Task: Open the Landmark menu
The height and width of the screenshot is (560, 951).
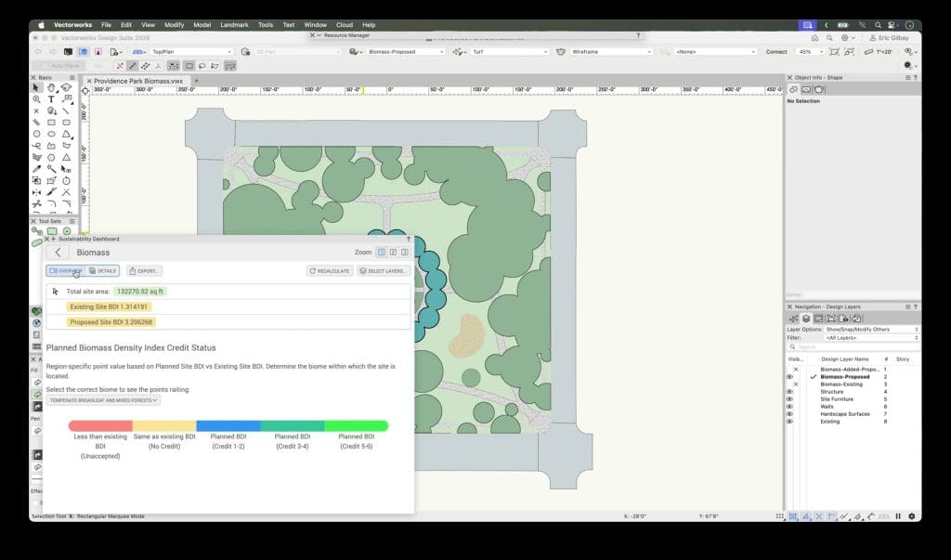Action: point(233,24)
